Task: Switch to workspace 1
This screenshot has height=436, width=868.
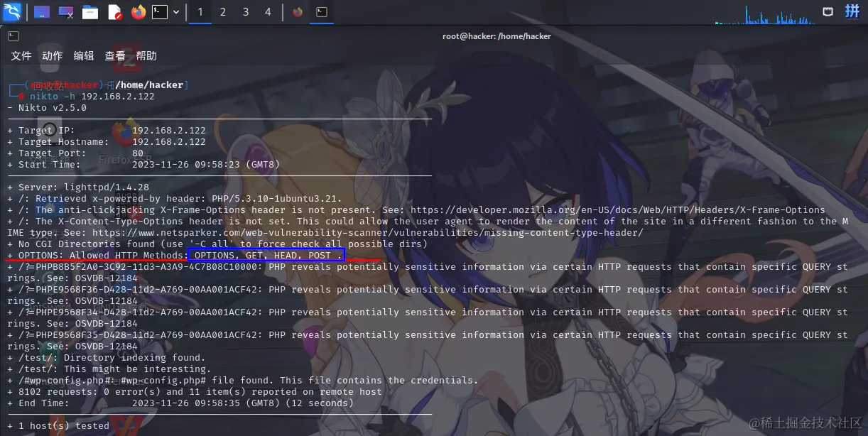Action: coord(200,12)
